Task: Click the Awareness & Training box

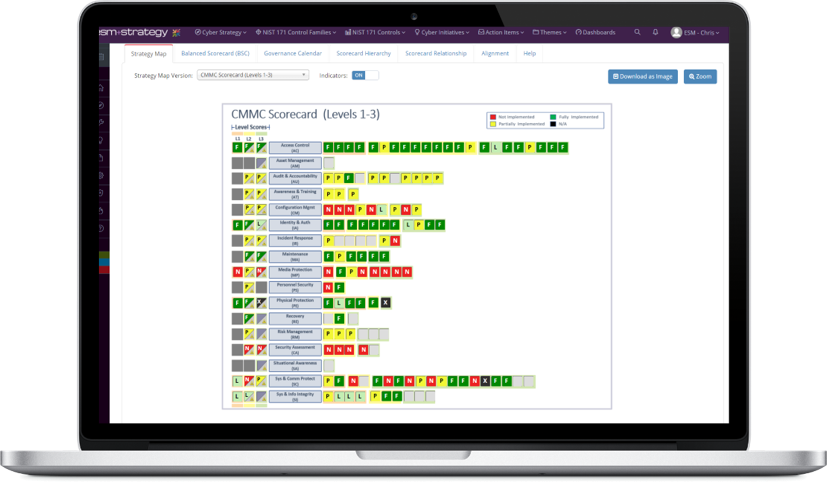Action: pos(295,194)
